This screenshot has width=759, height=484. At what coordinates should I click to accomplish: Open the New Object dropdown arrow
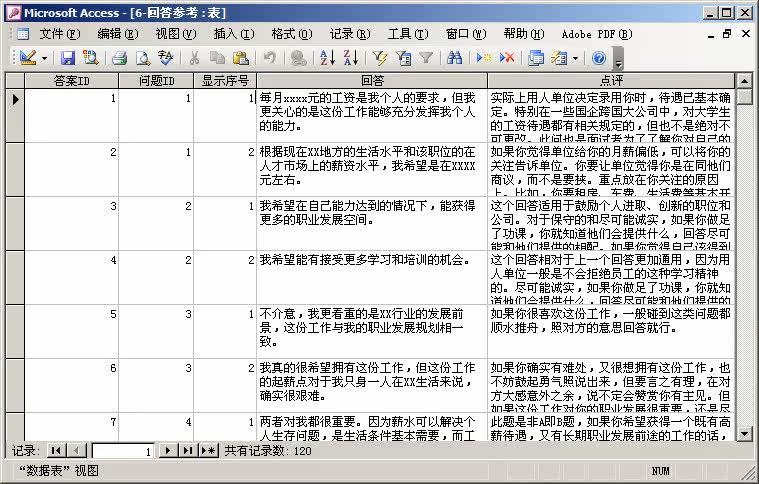point(575,59)
